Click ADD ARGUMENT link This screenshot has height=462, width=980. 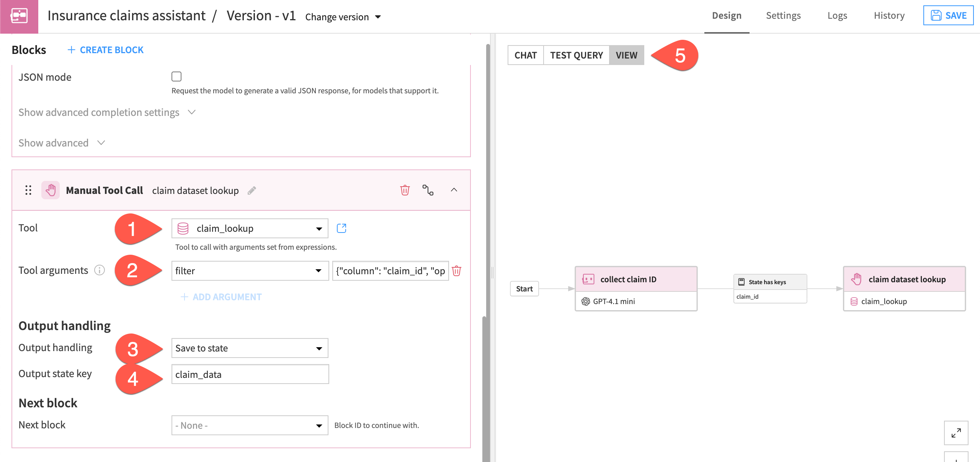click(x=221, y=297)
